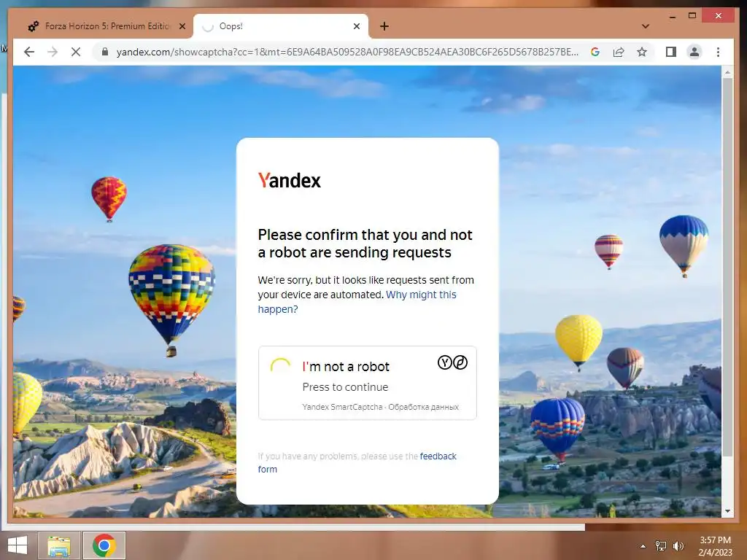
Task: Click the taskbar clock and date
Action: click(x=715, y=546)
